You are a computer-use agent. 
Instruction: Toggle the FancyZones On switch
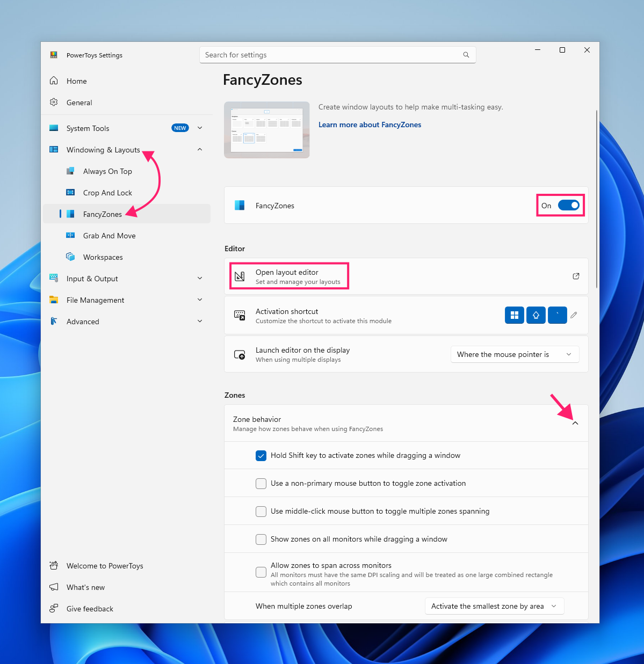click(569, 205)
